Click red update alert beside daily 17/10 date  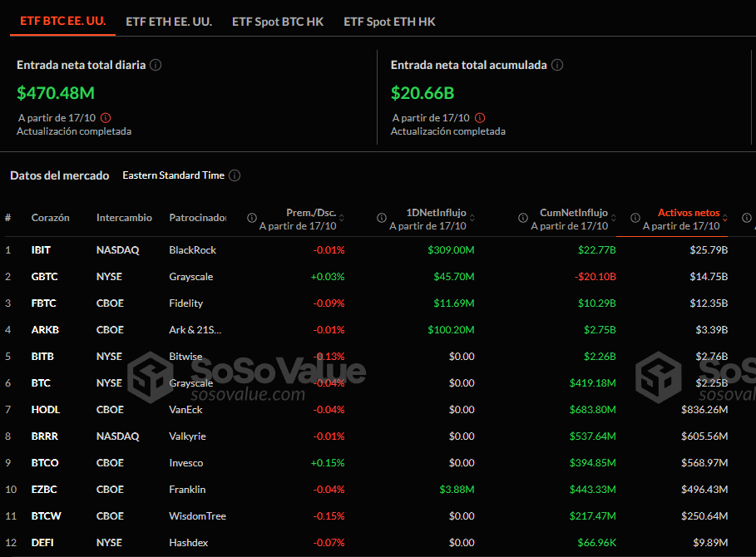(x=106, y=117)
